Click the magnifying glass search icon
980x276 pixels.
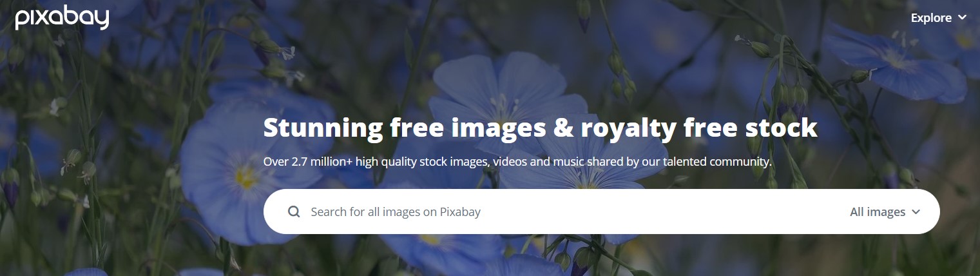[x=294, y=212]
